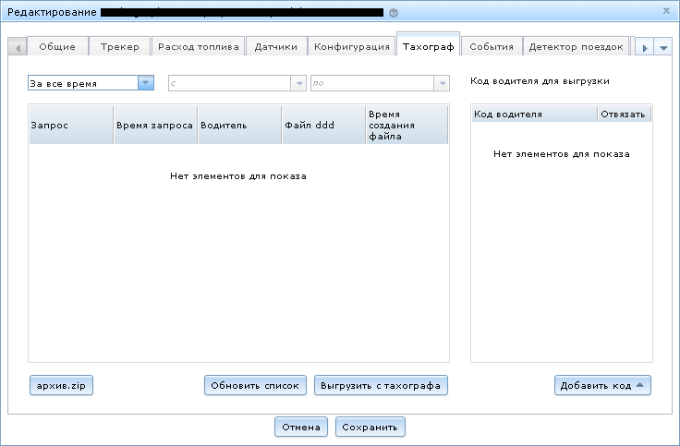Open the end date 'по' picker

click(440, 83)
